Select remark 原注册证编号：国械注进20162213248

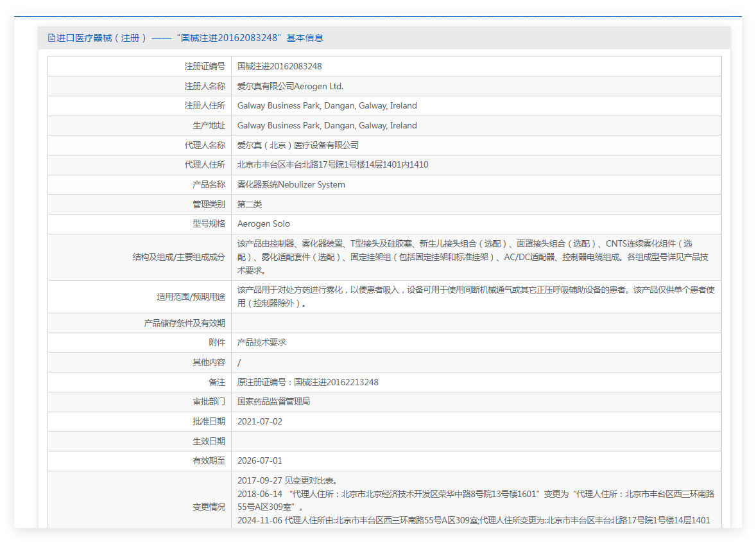308,382
